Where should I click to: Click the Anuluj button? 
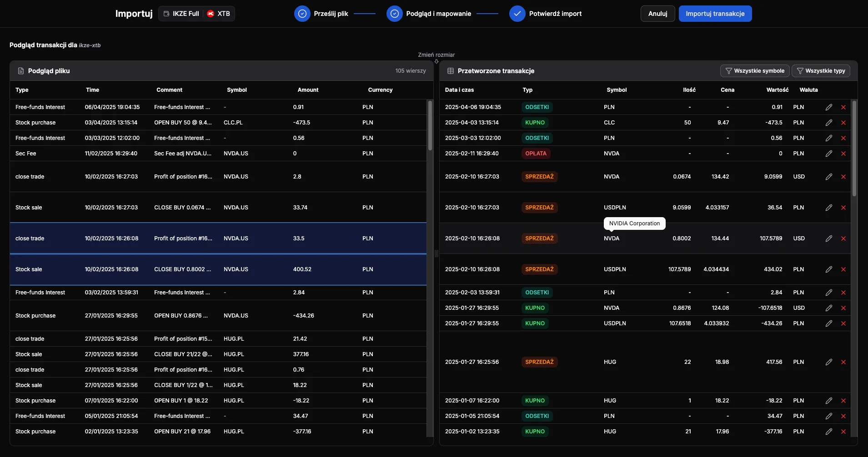657,13
